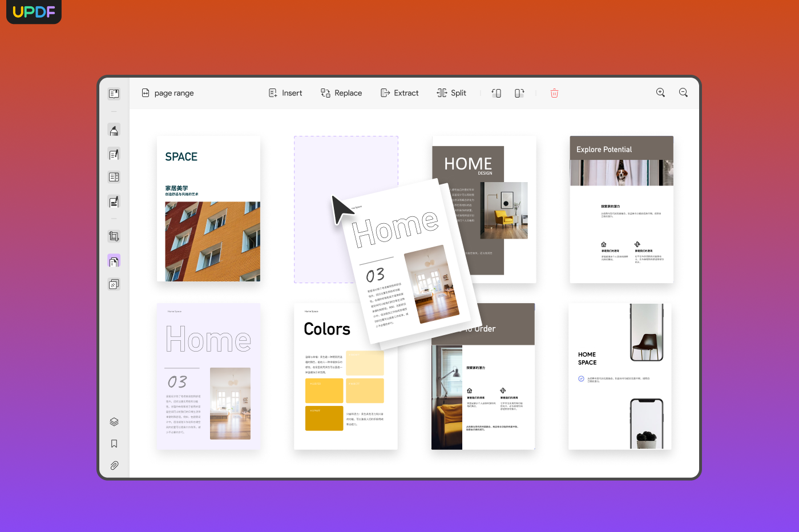
Task: Open the Layers panel icon
Action: 114,422
